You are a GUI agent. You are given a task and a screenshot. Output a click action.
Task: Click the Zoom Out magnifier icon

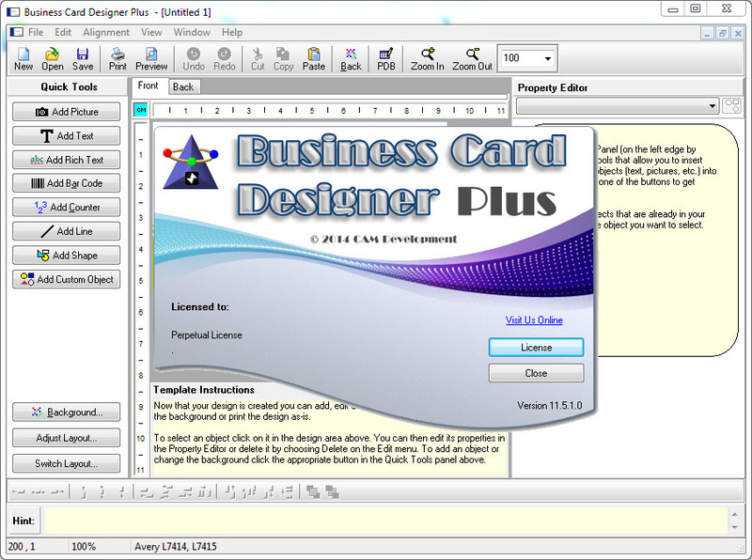point(473,59)
